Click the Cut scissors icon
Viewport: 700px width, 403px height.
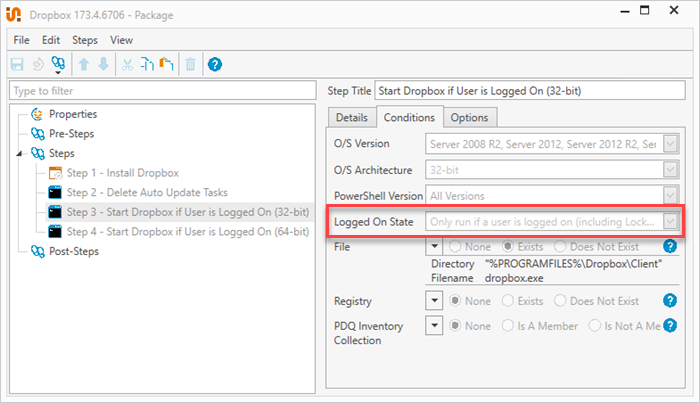[127, 65]
